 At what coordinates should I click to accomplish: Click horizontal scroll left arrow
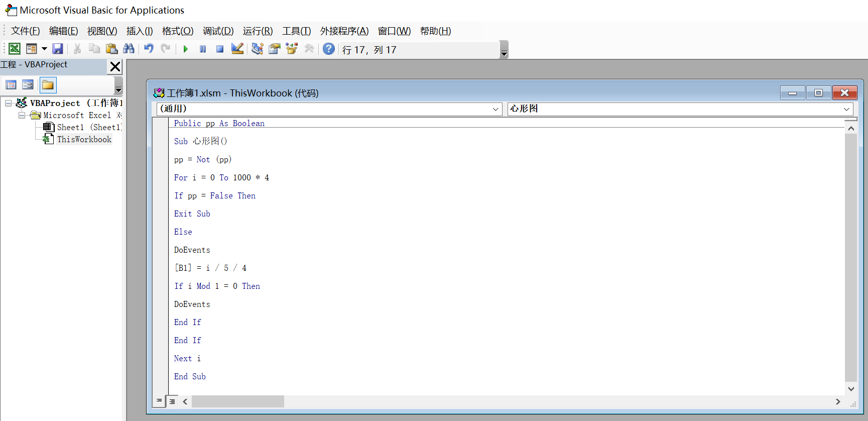tap(185, 401)
